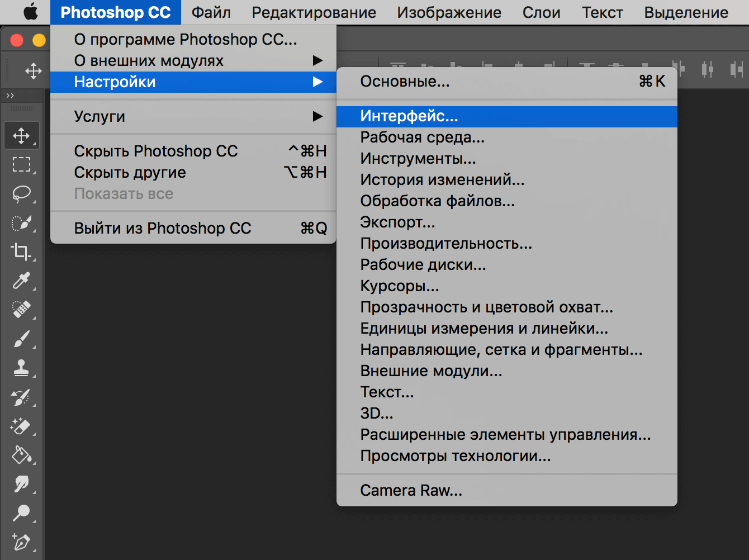Select the Crop tool
Image resolution: width=749 pixels, height=560 pixels.
click(x=22, y=251)
